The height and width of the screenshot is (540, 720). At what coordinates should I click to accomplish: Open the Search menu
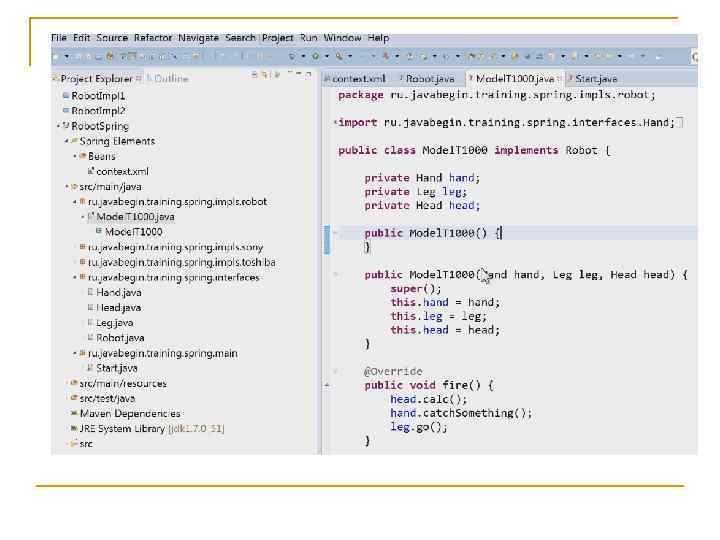240,38
